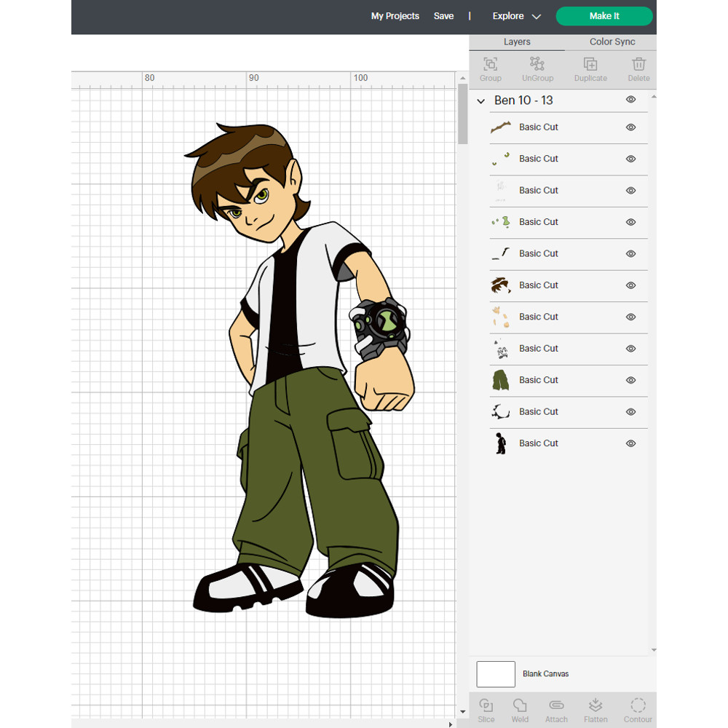Select the Layers tab
Viewport: 728px width, 728px height.
click(x=517, y=41)
